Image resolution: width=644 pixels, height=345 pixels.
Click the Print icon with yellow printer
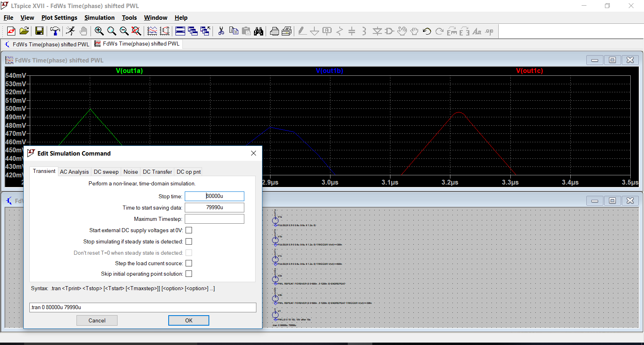(287, 31)
